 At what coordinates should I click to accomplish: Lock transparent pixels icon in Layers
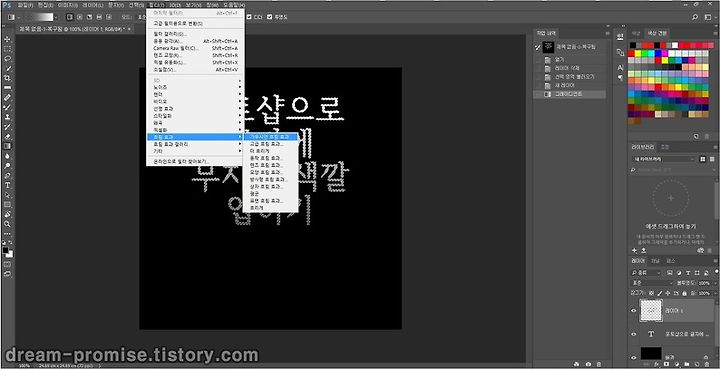651,293
